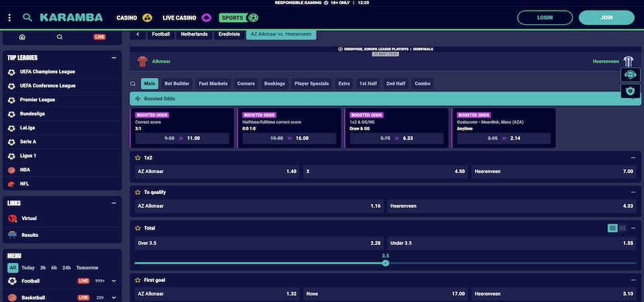This screenshot has height=302, width=644.
Task: Select the 6h time filter
Action: [x=54, y=268]
